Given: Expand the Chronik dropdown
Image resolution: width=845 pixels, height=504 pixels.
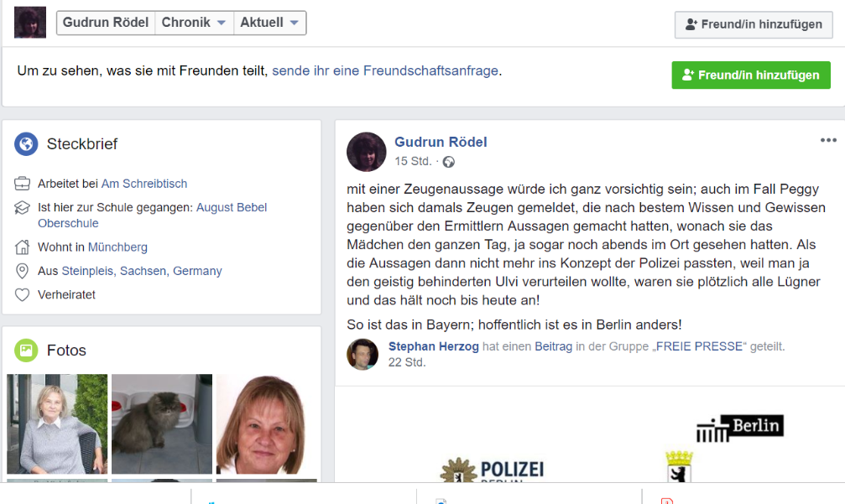Looking at the screenshot, I should (194, 23).
